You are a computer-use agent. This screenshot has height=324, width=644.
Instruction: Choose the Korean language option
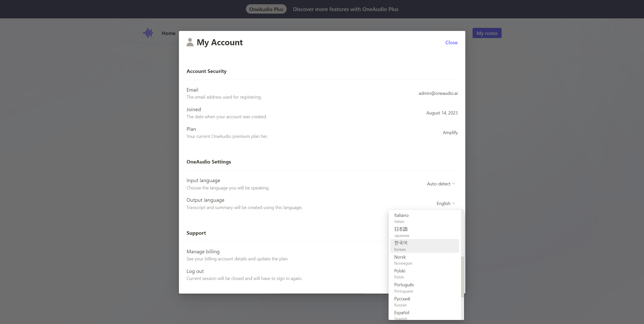pos(424,246)
